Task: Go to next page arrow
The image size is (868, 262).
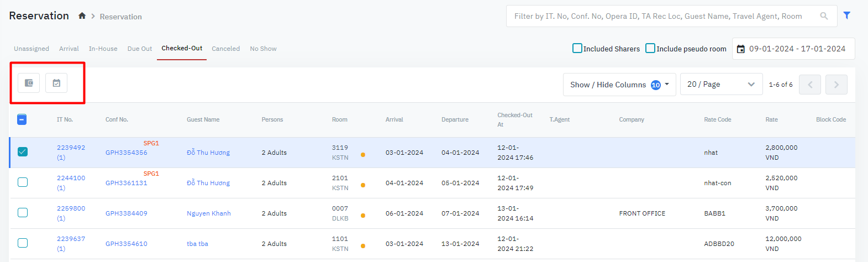Action: (836, 85)
